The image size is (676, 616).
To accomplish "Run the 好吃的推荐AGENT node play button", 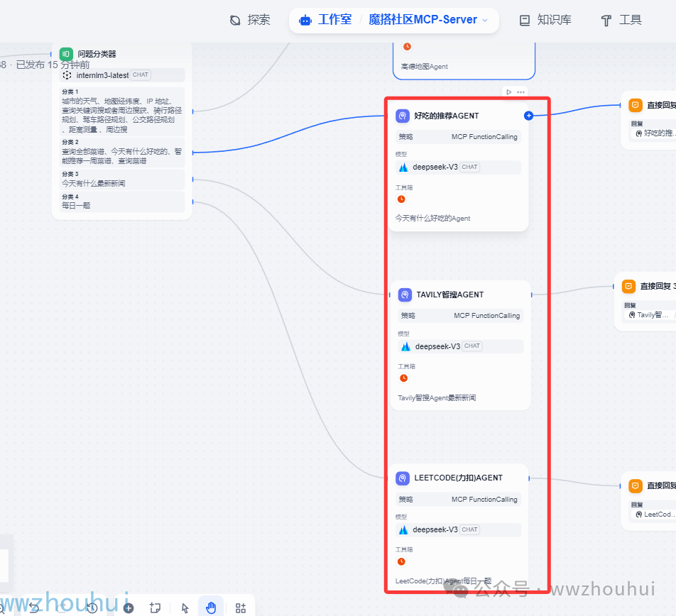I will (x=508, y=92).
